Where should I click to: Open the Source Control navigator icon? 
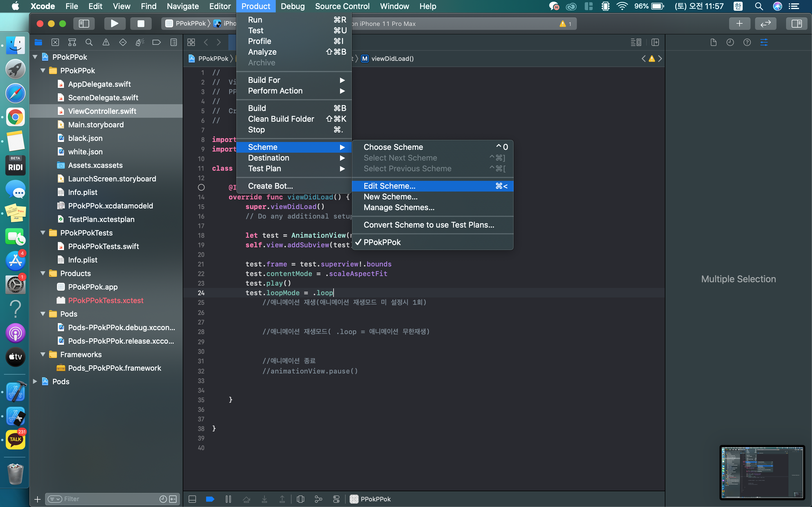(55, 42)
